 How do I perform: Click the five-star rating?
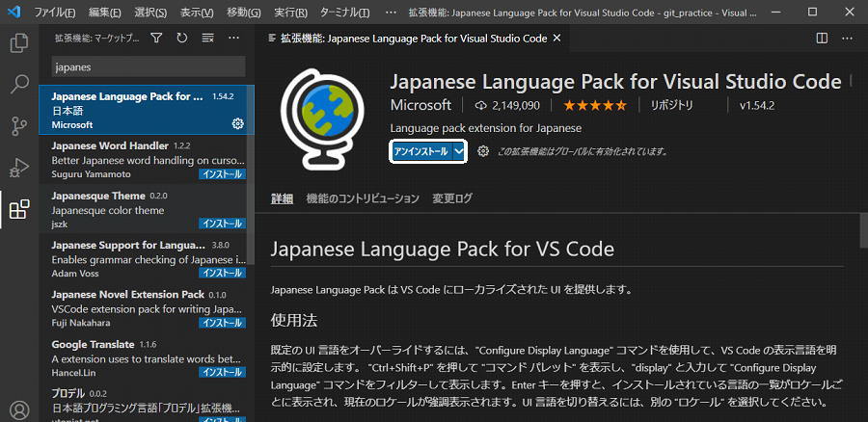click(x=595, y=105)
